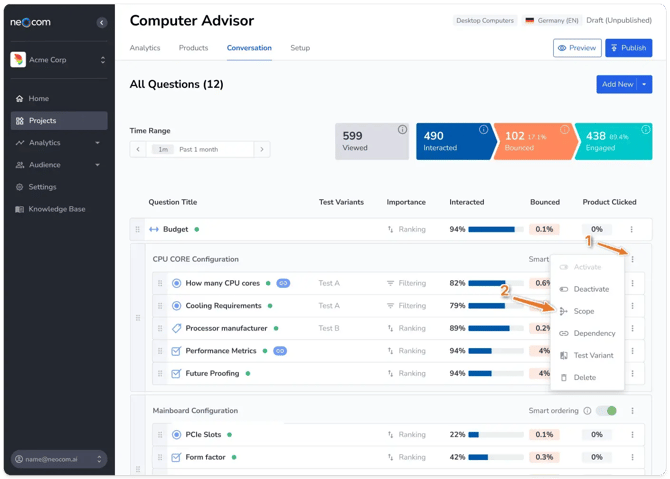Click the info icon on Viewed card

tap(402, 130)
